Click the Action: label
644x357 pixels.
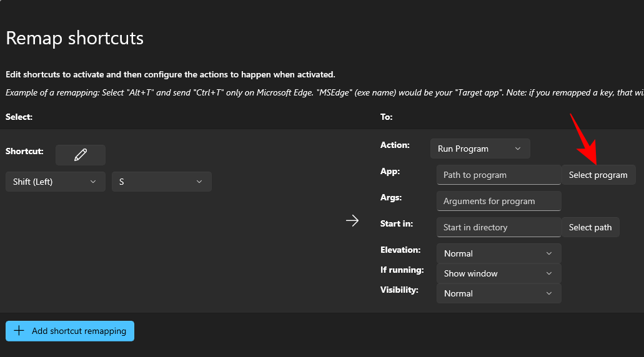click(x=395, y=145)
